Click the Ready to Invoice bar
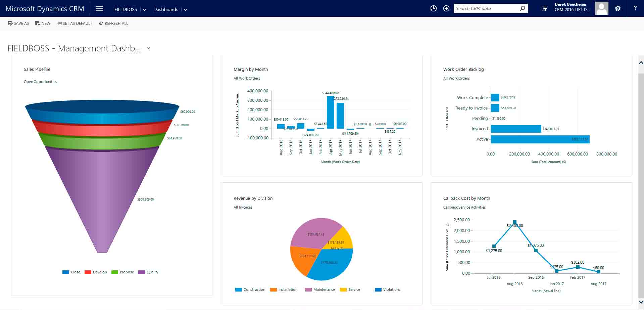The image size is (644, 310). pos(495,108)
